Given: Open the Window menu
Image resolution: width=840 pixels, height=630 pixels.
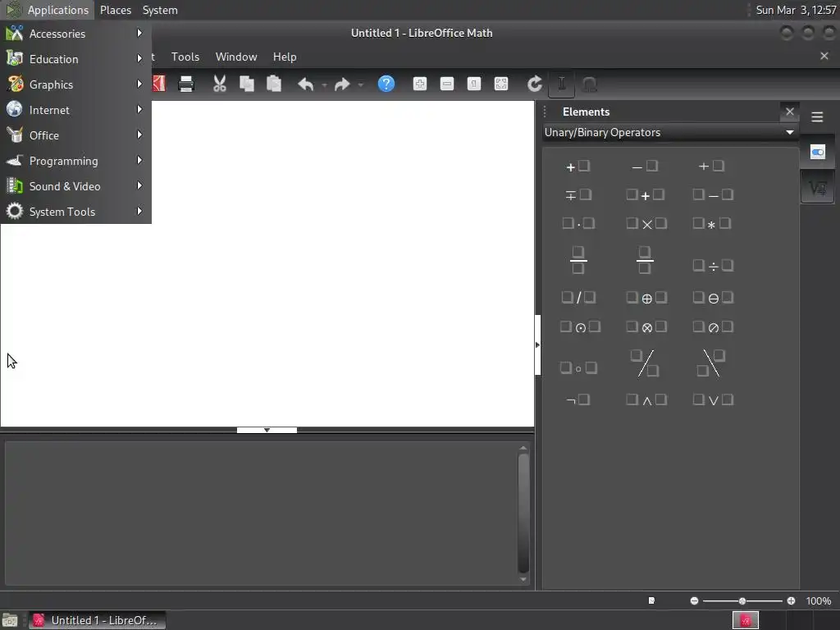Looking at the screenshot, I should (236, 57).
